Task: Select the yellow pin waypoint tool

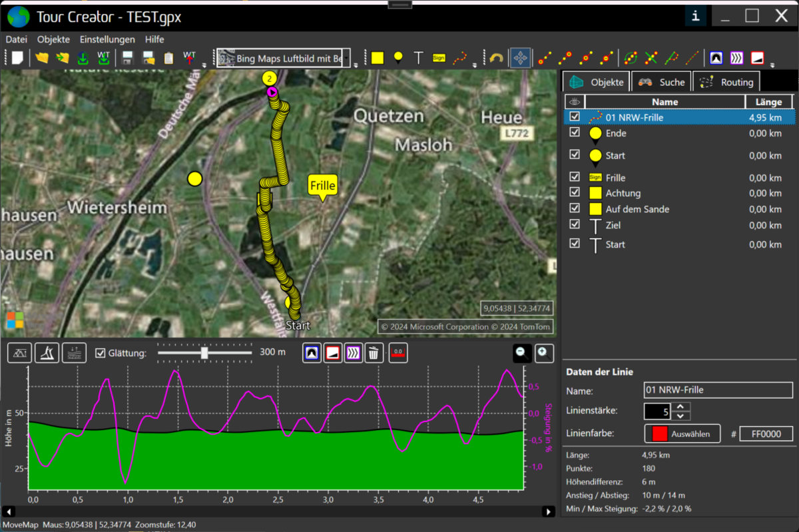Action: click(398, 58)
